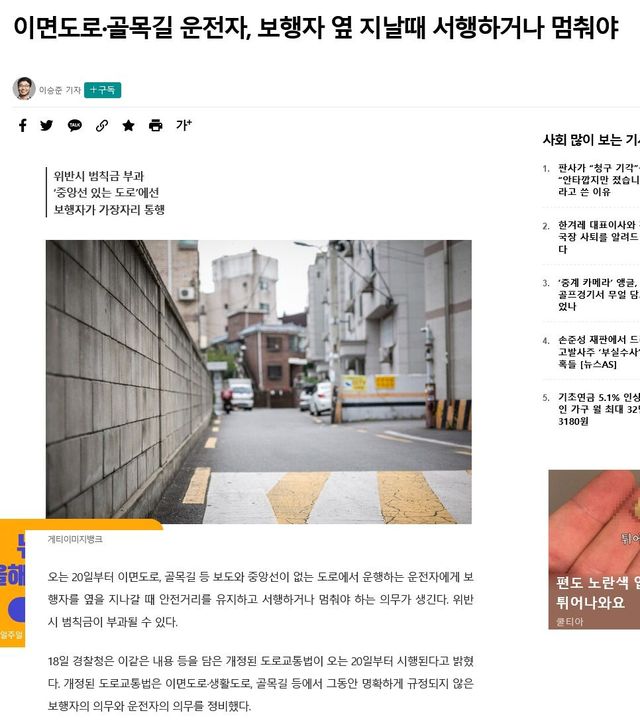640x725 pixels.
Task: Bookmark article with star icon
Action: [x=128, y=125]
